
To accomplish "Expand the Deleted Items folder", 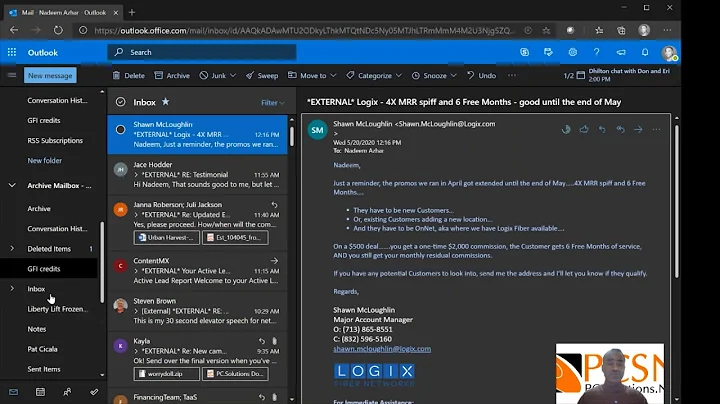I will coord(12,248).
